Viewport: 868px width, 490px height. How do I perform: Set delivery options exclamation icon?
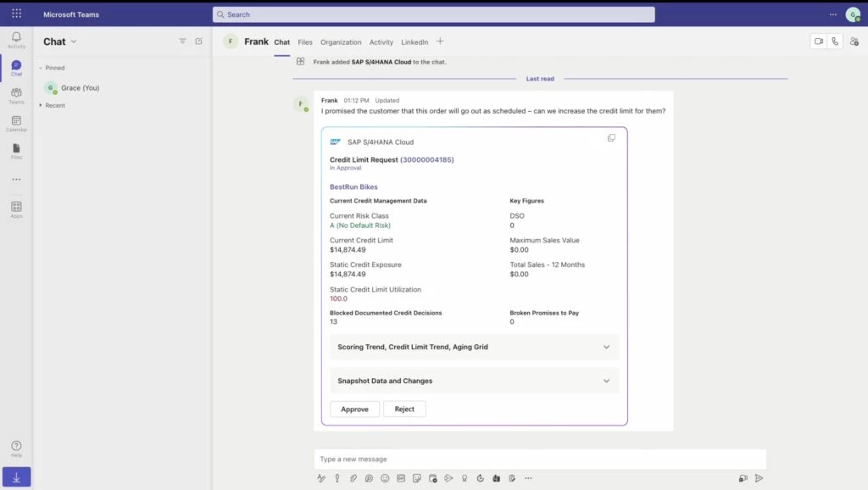pos(337,478)
